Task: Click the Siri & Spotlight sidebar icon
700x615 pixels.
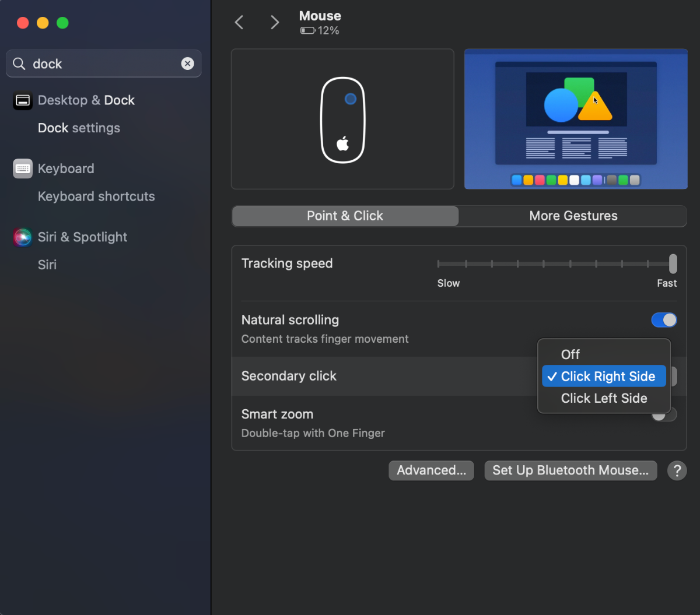Action: [23, 237]
